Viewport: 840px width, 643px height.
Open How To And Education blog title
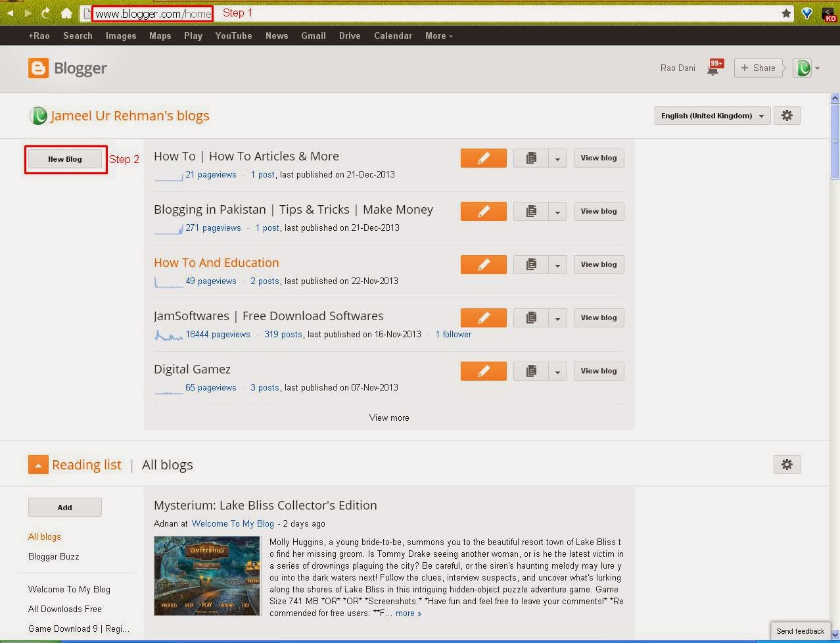(x=216, y=262)
